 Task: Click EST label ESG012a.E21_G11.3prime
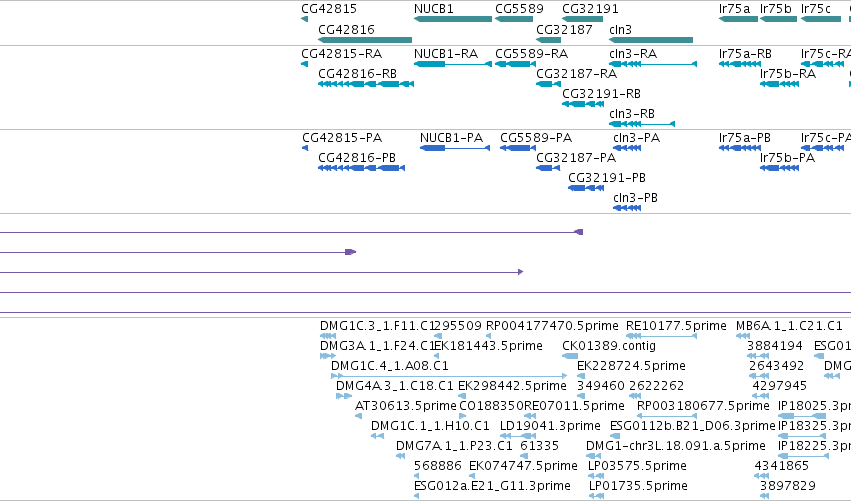(x=492, y=486)
